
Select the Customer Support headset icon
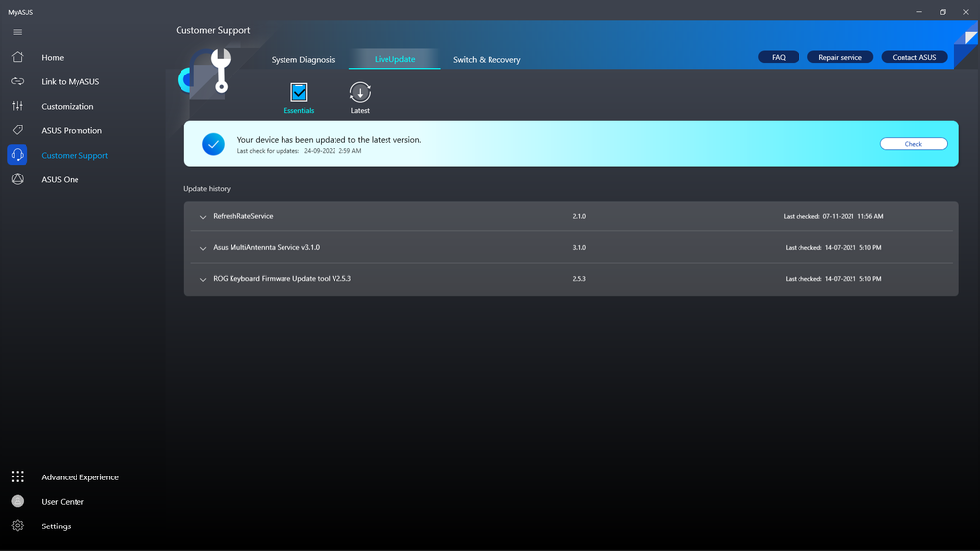tap(17, 155)
